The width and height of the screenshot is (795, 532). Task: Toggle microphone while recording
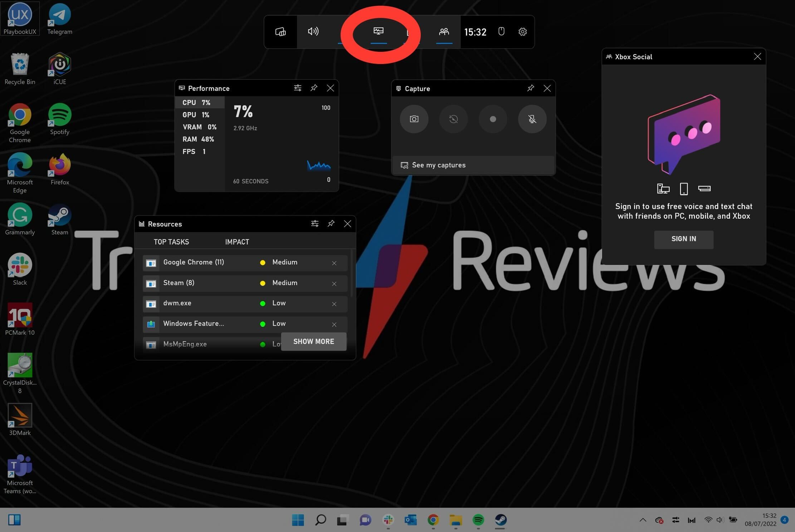(532, 119)
